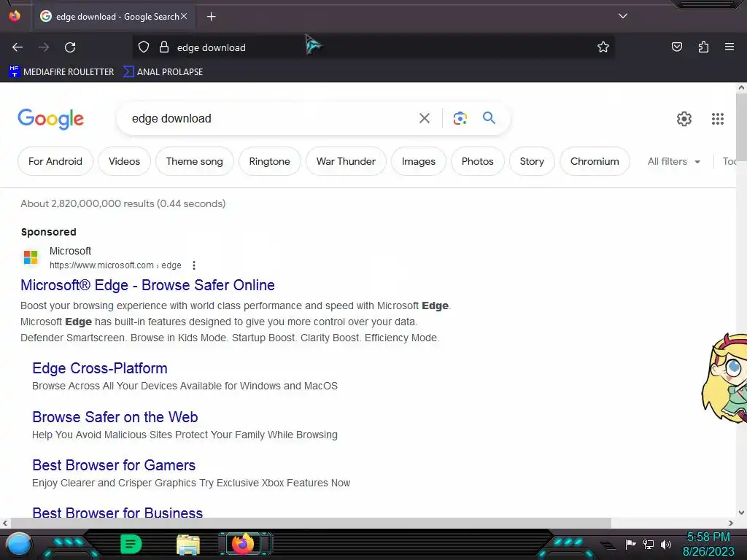The width and height of the screenshot is (747, 560).
Task: Select the War Thunder filter chip
Action: pos(346,161)
